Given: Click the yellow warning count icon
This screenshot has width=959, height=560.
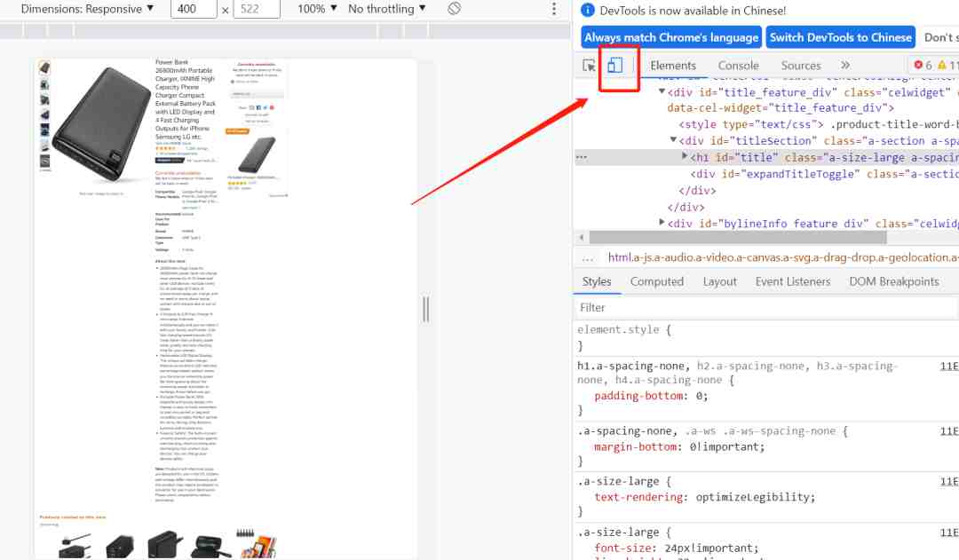Looking at the screenshot, I should point(942,65).
